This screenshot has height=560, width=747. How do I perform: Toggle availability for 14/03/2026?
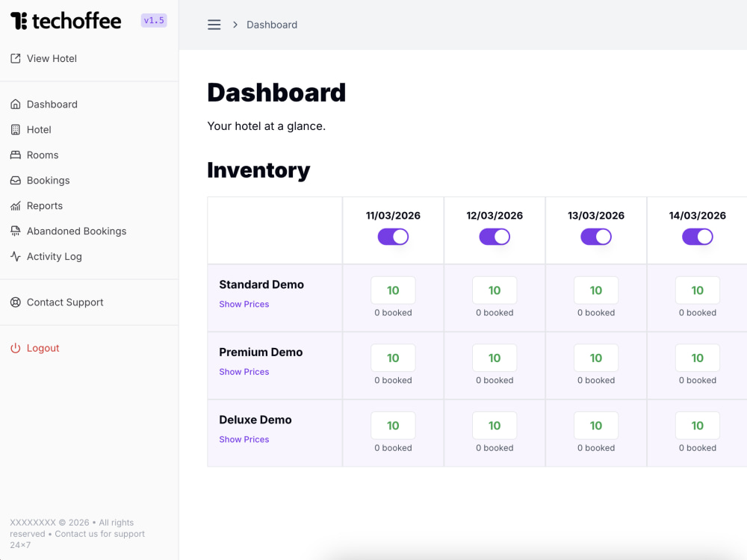point(698,237)
